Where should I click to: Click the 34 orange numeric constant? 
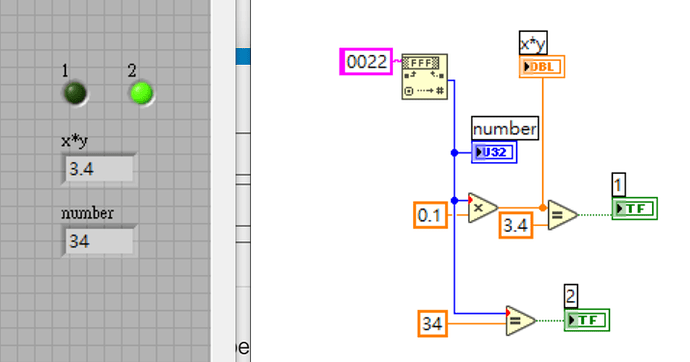(433, 324)
